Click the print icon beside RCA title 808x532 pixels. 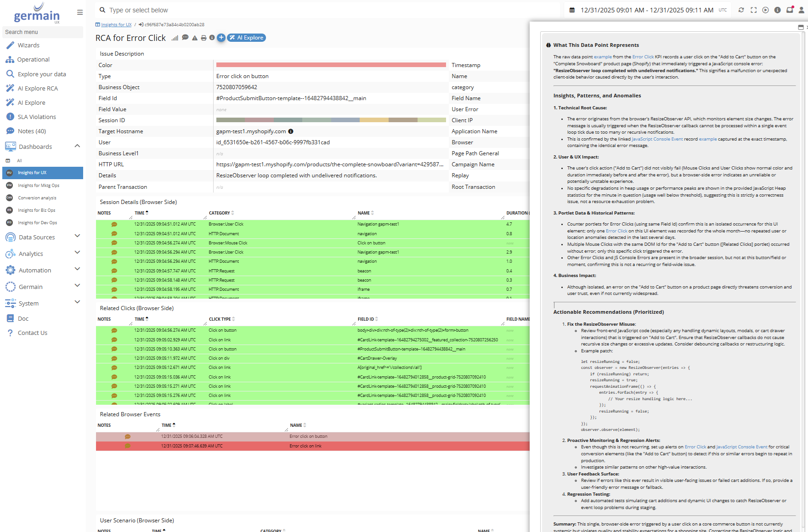click(x=203, y=38)
